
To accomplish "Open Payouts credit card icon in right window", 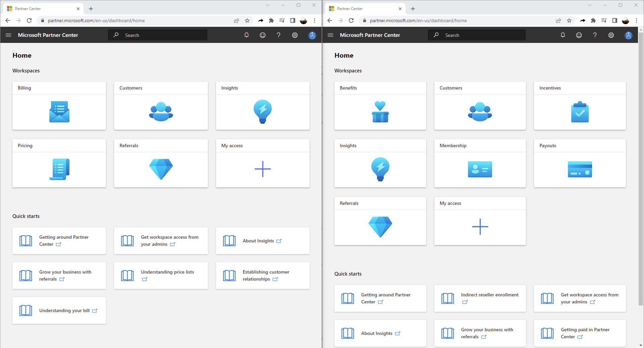I will pyautogui.click(x=580, y=169).
